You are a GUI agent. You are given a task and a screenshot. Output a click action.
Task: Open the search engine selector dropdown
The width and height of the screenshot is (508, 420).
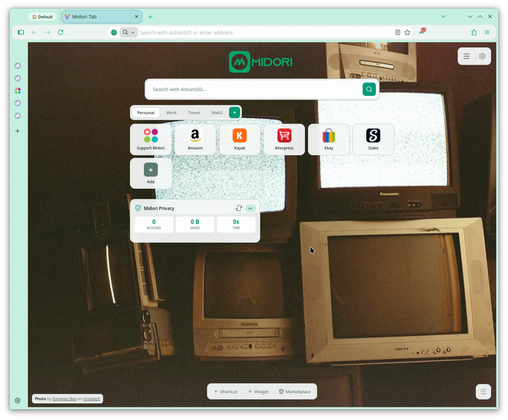pos(128,32)
